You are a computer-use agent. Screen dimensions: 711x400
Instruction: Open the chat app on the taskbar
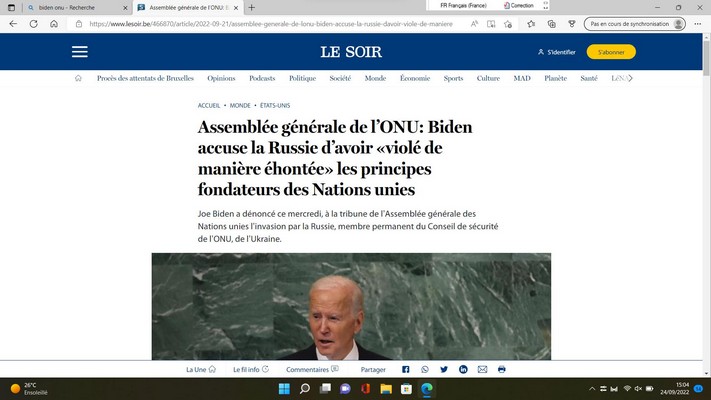[x=346, y=389]
